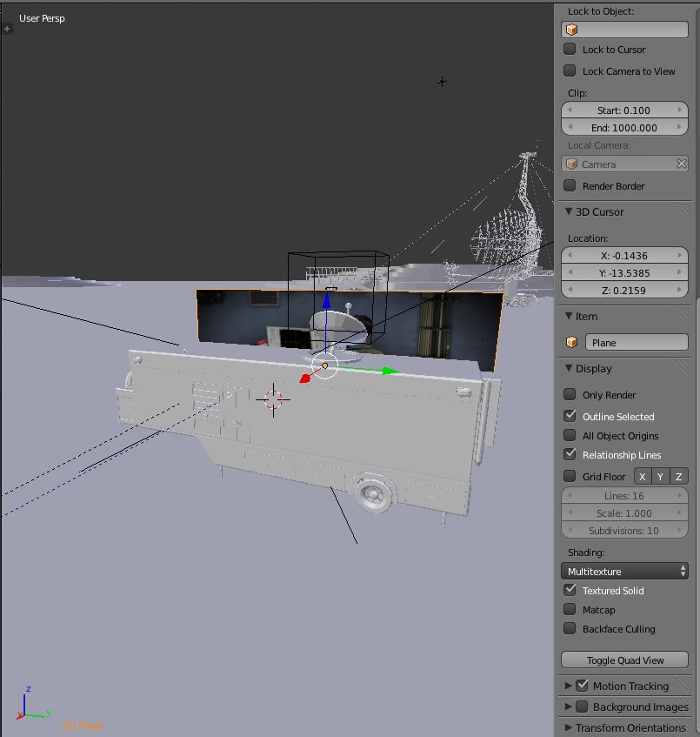Image resolution: width=700 pixels, height=737 pixels.
Task: Click the Item panel drag grip
Action: tap(682, 315)
